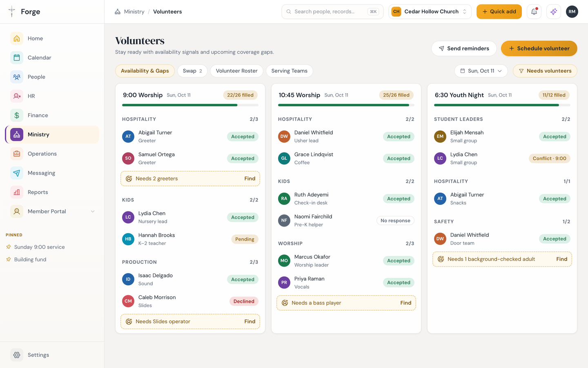The width and height of the screenshot is (588, 368).
Task: Open the Sun, Oct 11 date dropdown
Action: click(481, 71)
